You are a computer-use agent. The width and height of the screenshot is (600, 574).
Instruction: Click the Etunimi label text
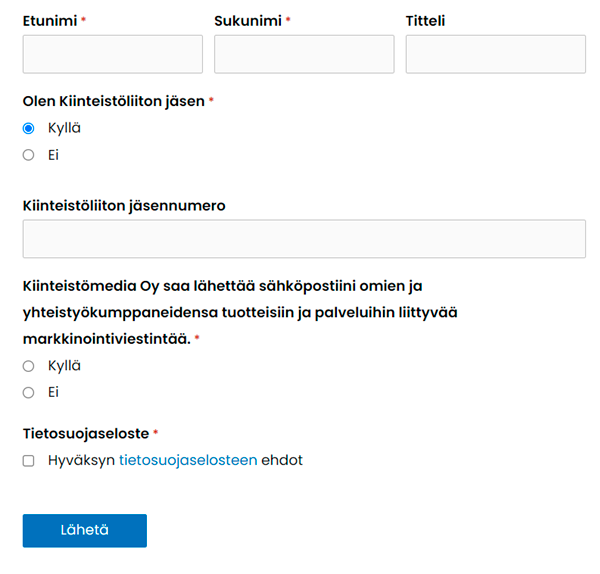[x=50, y=21]
